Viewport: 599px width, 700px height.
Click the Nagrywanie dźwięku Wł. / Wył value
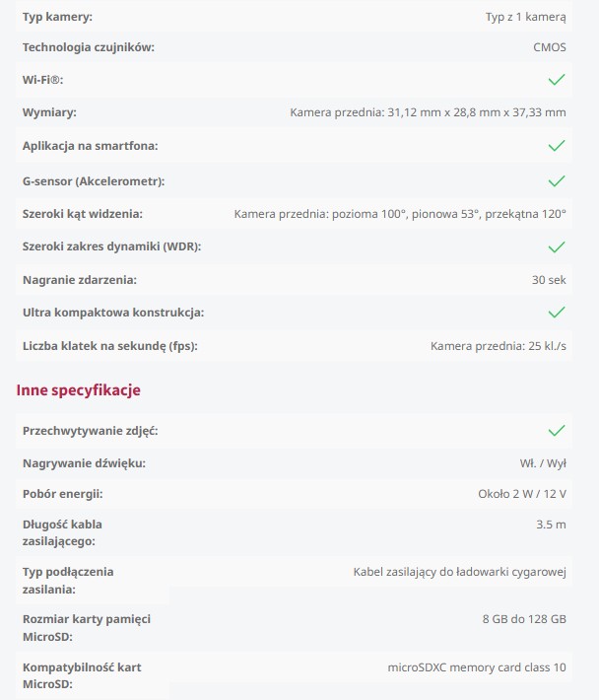(x=543, y=463)
